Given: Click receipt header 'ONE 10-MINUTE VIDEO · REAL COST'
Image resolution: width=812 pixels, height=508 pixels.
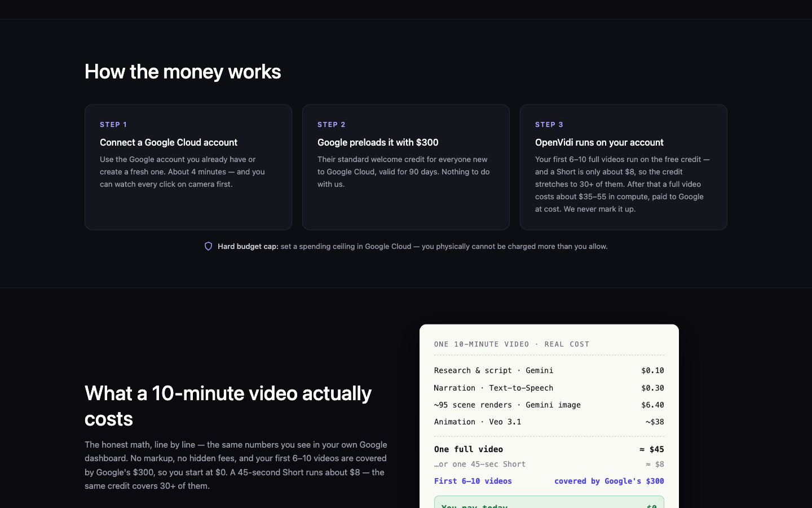Looking at the screenshot, I should tap(512, 344).
